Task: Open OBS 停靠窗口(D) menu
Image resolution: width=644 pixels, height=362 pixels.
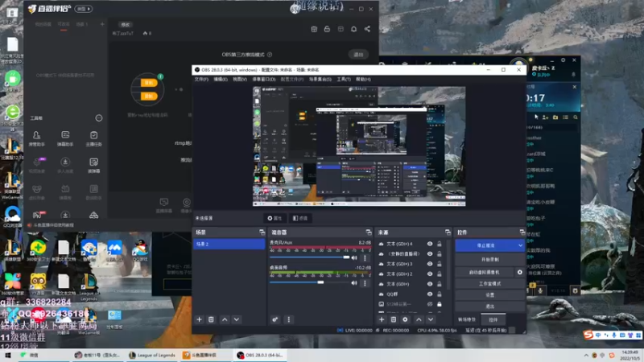Action: [x=264, y=79]
